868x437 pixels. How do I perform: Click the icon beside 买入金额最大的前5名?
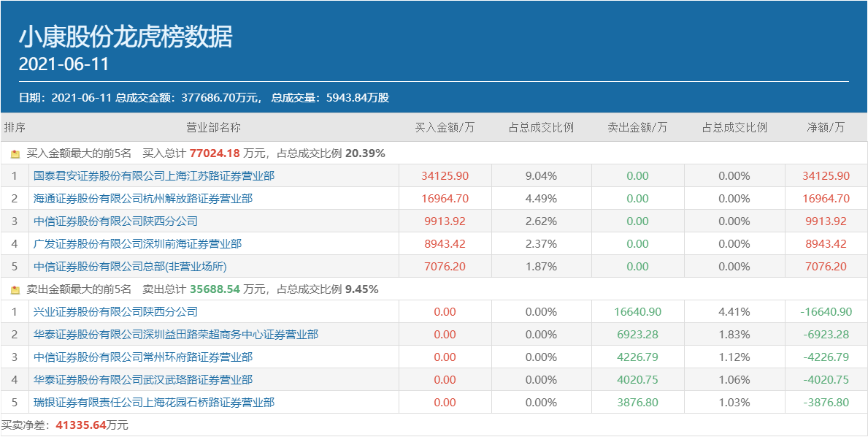(15, 154)
